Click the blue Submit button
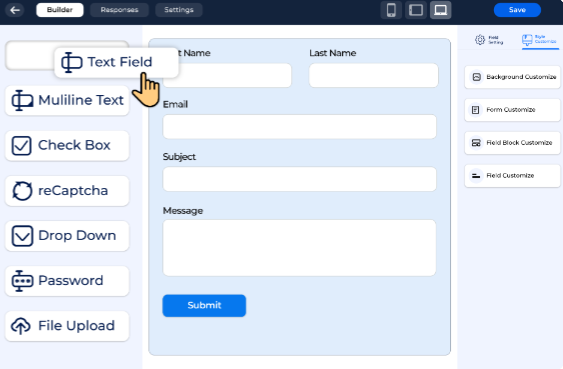Viewport: 563px width, 369px height. coord(204,305)
